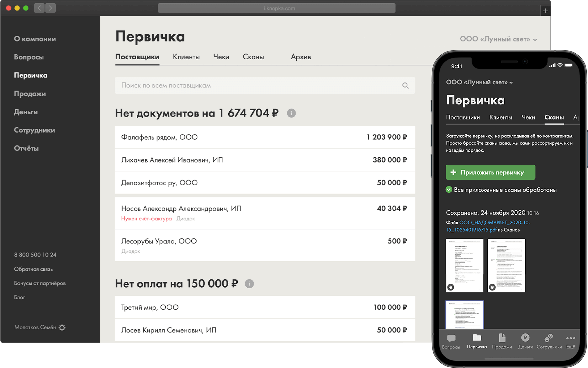Tap green checkmark beside processed scans status
This screenshot has height=368, width=588.
click(x=449, y=189)
